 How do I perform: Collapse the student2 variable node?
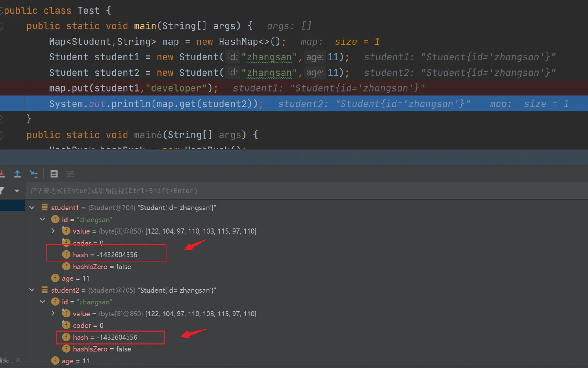click(x=32, y=290)
